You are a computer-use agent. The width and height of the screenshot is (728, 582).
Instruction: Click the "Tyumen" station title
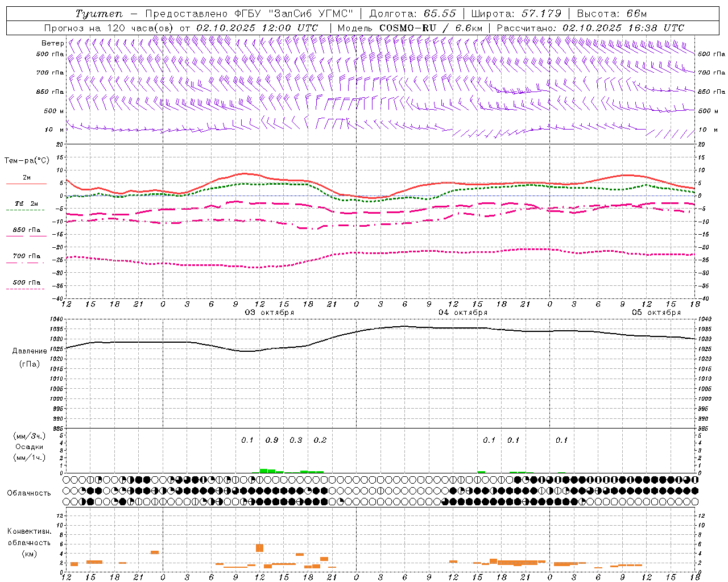pos(98,14)
